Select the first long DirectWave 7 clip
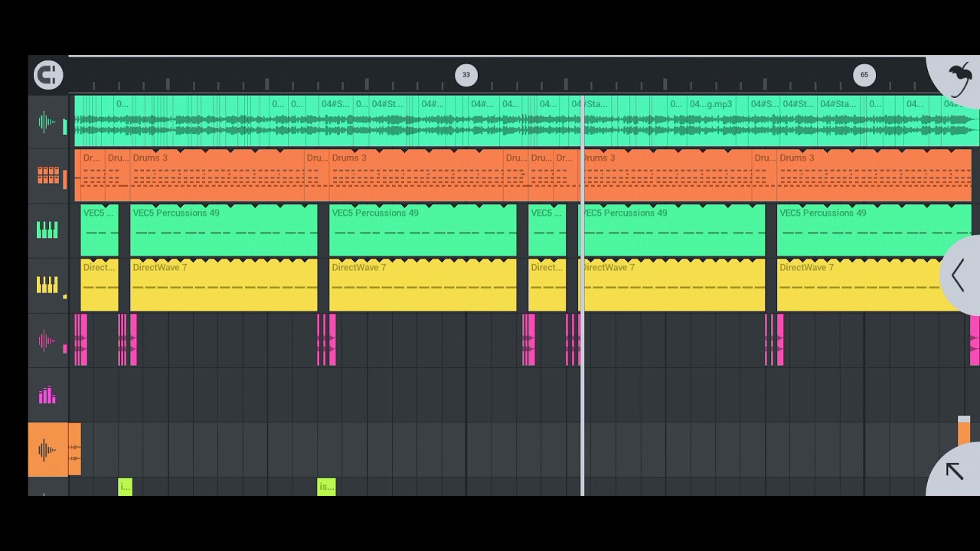Screen dimensions: 980x551 coord(224,285)
